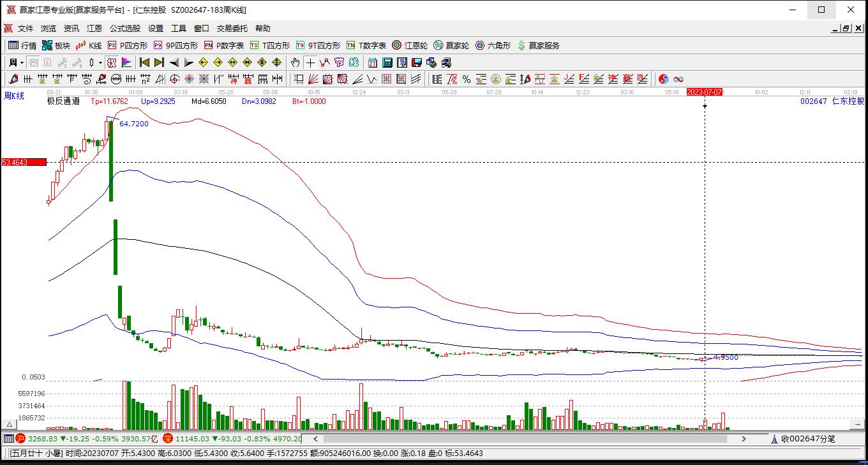Open the 浏览 menu
This screenshot has height=465, width=868.
pyautogui.click(x=49, y=29)
